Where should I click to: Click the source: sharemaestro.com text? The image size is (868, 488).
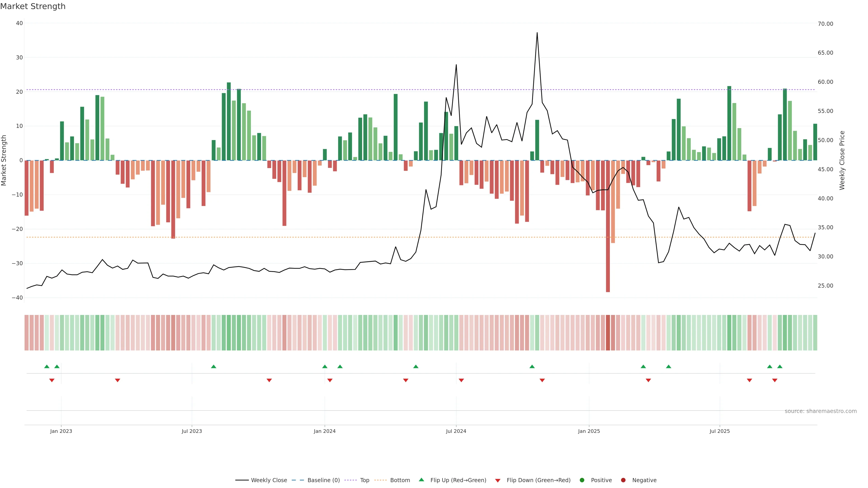point(821,411)
